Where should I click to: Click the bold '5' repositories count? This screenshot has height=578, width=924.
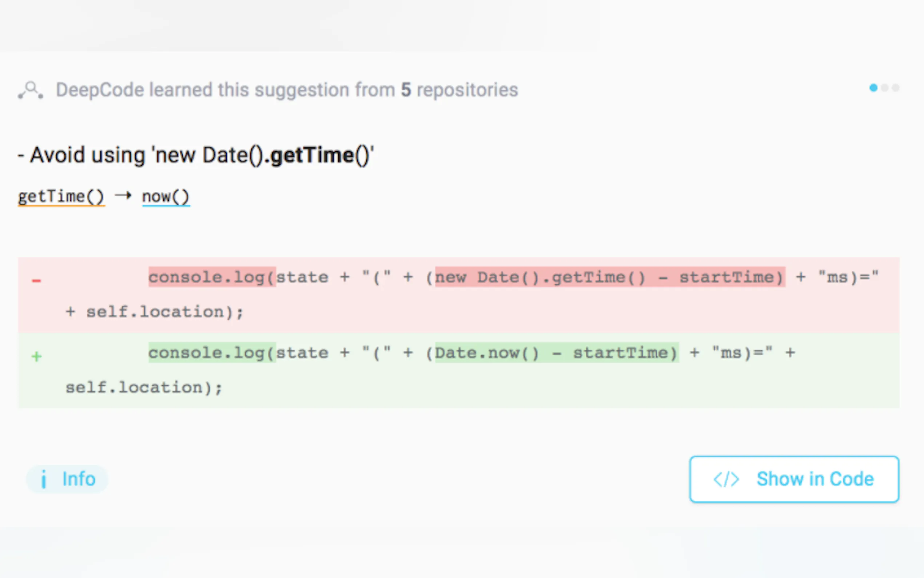pos(406,90)
